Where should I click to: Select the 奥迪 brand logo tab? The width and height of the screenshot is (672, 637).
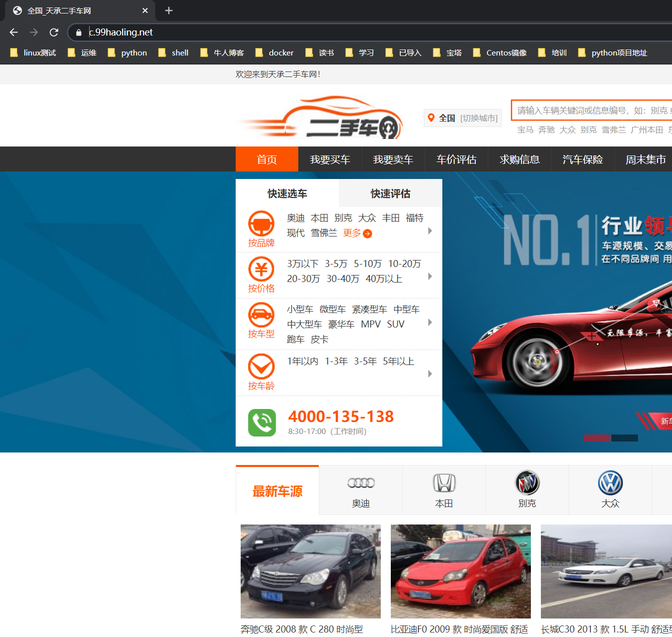click(x=361, y=490)
